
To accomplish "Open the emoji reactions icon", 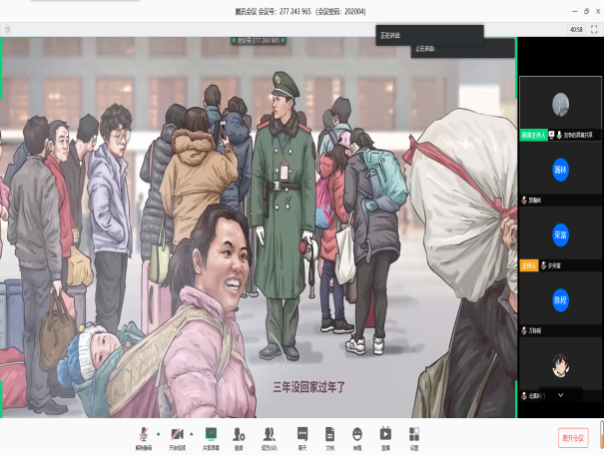I will click(357, 433).
